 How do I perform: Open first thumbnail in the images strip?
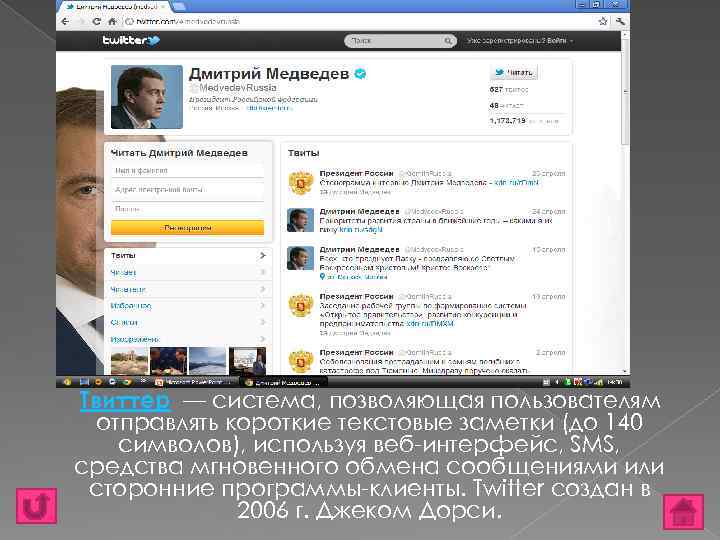click(x=129, y=360)
